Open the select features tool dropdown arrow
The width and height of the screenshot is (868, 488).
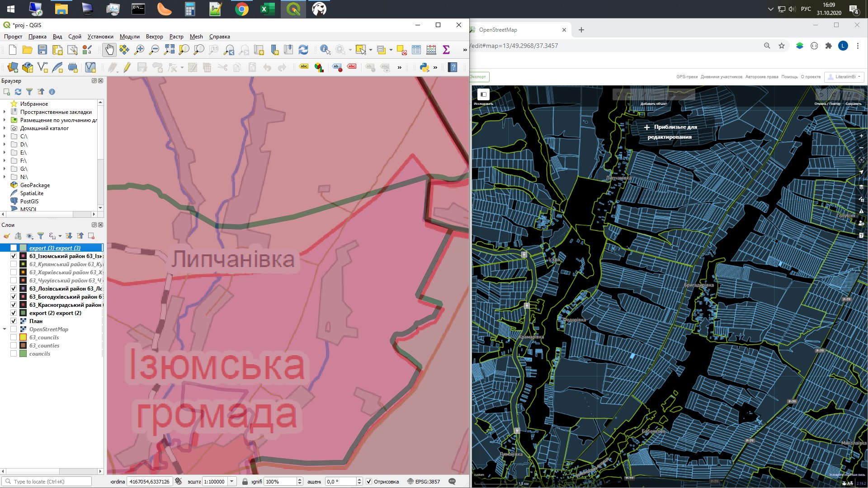[x=370, y=50]
